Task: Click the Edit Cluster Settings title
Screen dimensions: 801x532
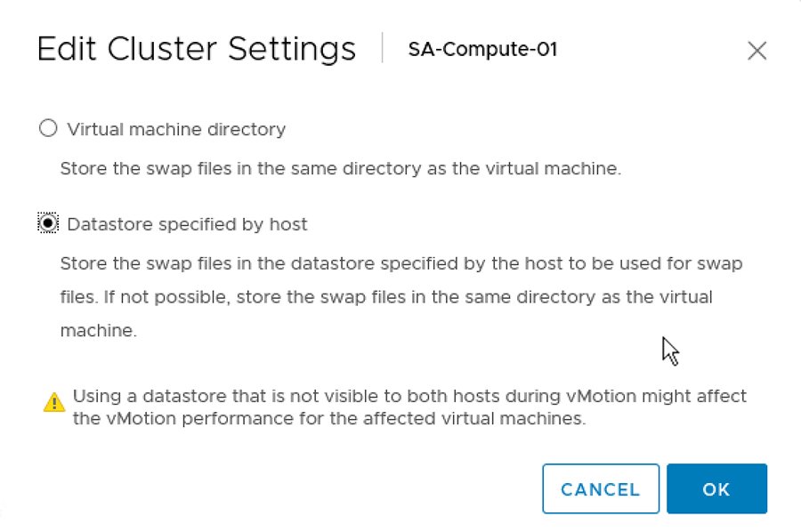Action: 195,50
